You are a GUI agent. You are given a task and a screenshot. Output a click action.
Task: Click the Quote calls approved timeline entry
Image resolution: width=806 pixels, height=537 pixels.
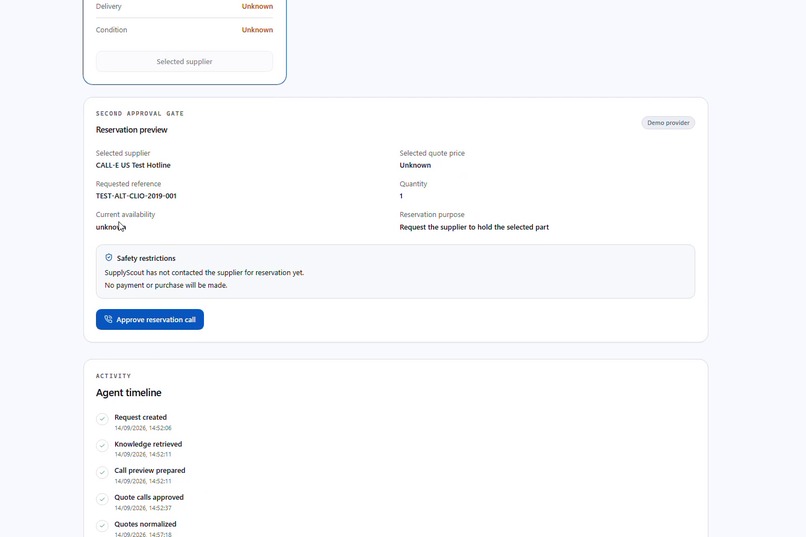click(x=149, y=502)
